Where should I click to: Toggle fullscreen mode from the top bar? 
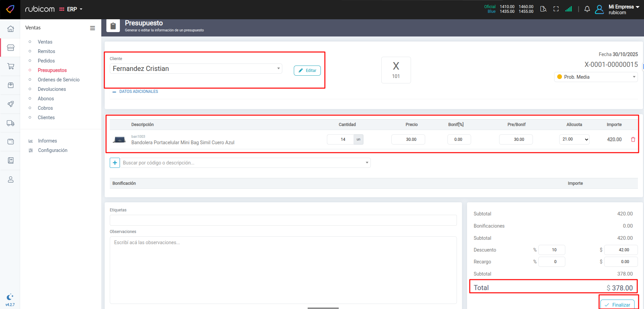[x=556, y=9]
